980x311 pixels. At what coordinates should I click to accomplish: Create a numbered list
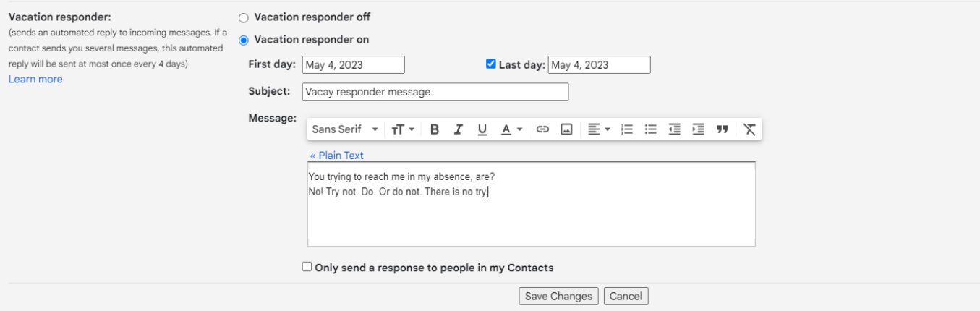point(627,129)
